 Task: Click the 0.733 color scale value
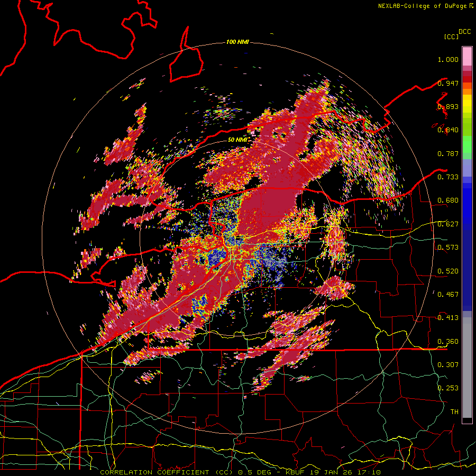pyautogui.click(x=448, y=177)
